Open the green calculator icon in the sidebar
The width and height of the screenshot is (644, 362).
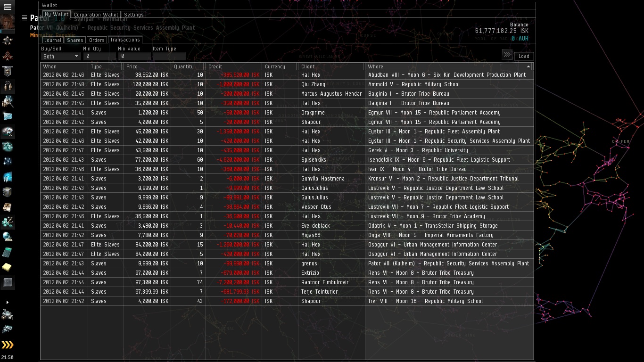tap(8, 252)
